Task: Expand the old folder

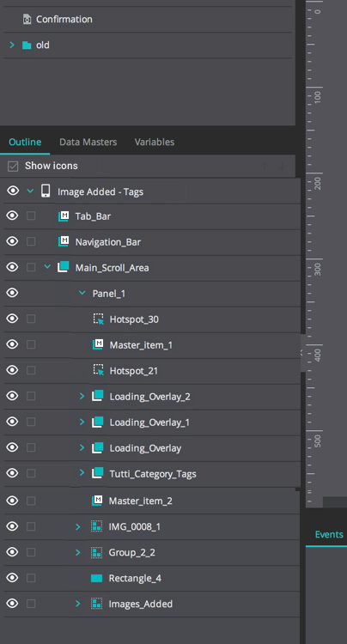Action: click(x=12, y=45)
